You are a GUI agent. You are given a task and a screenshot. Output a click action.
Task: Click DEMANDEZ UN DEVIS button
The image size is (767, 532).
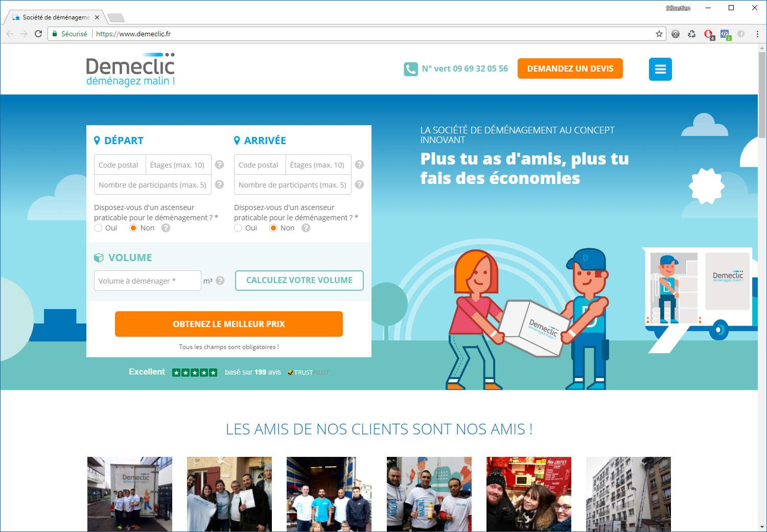coord(570,68)
